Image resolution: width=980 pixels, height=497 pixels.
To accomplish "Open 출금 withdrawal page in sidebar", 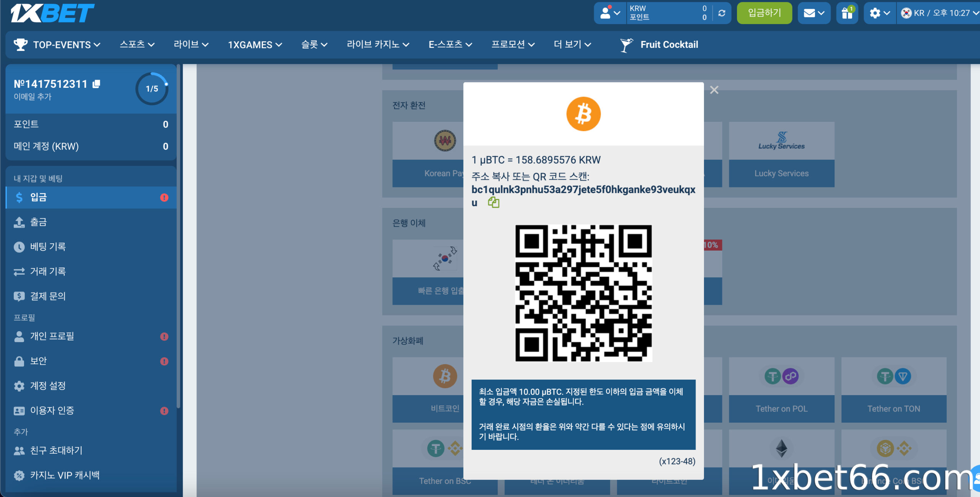I will coord(38,222).
